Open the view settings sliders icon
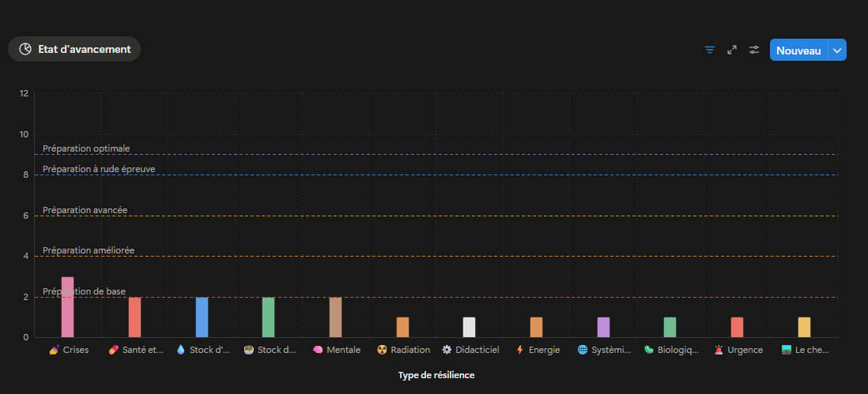 tap(754, 50)
